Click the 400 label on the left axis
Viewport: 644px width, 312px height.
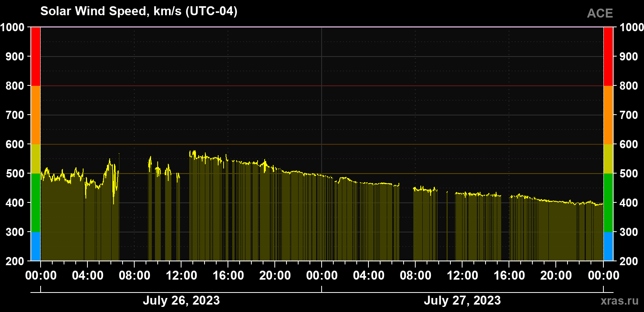(x=15, y=203)
